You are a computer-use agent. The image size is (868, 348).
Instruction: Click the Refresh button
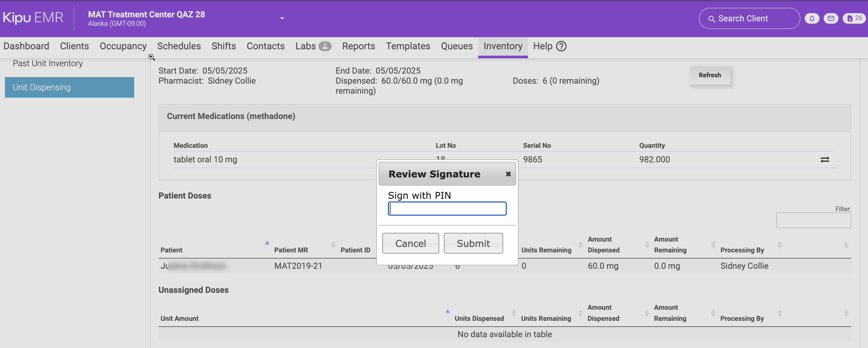click(709, 75)
